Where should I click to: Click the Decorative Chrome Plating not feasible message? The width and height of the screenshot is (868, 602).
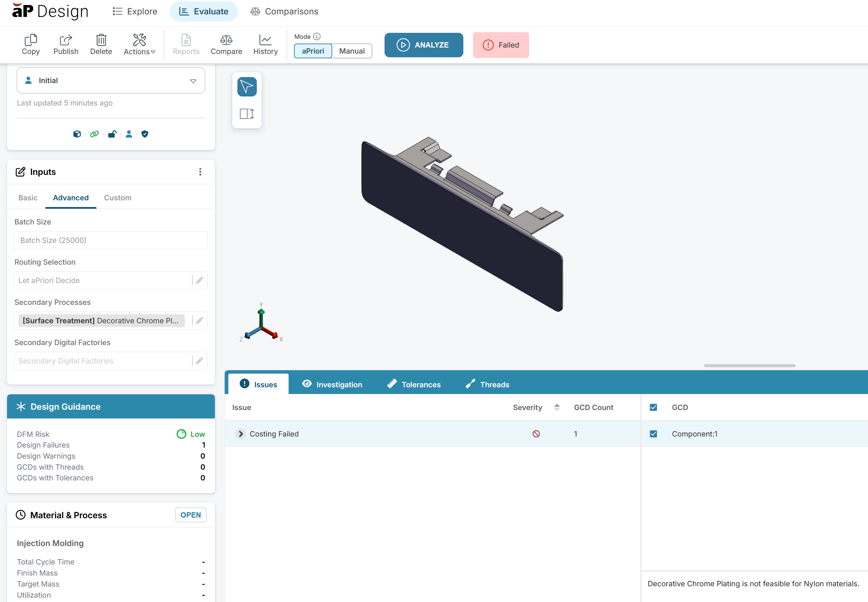click(753, 584)
